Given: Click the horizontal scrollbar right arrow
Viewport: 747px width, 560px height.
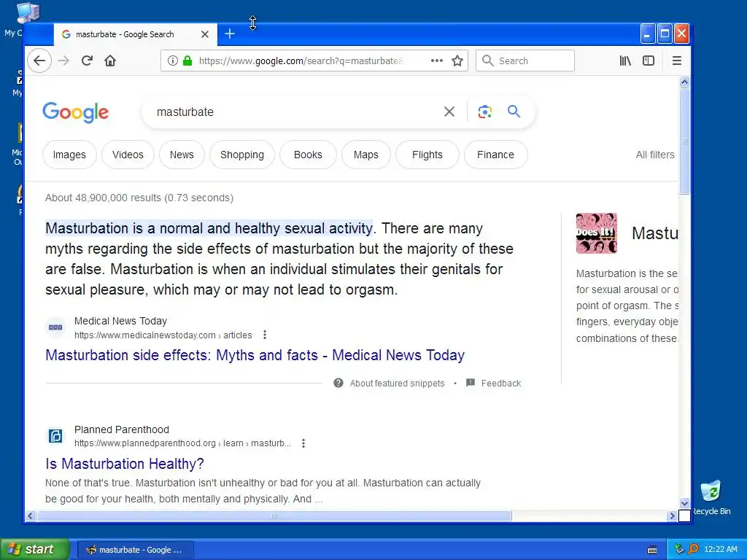Looking at the screenshot, I should pos(672,516).
